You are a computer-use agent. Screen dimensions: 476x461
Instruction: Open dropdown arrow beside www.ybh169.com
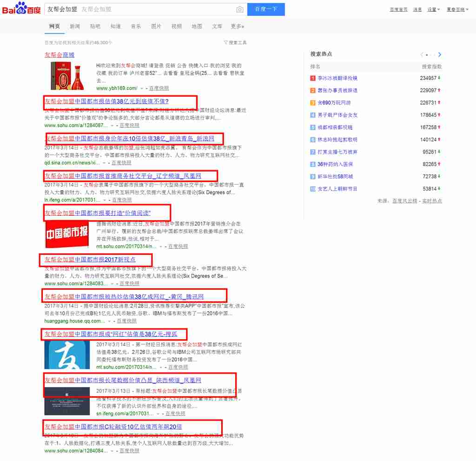[142, 88]
